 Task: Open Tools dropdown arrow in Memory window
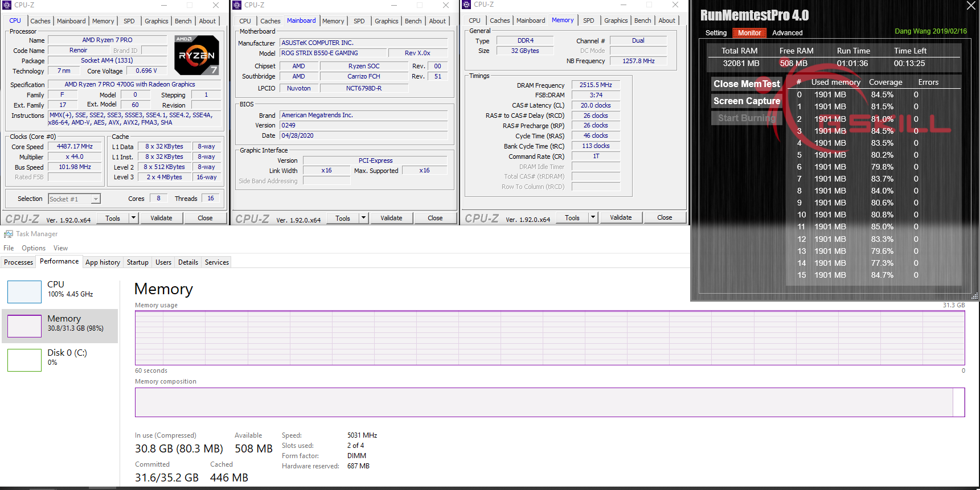pyautogui.click(x=593, y=217)
